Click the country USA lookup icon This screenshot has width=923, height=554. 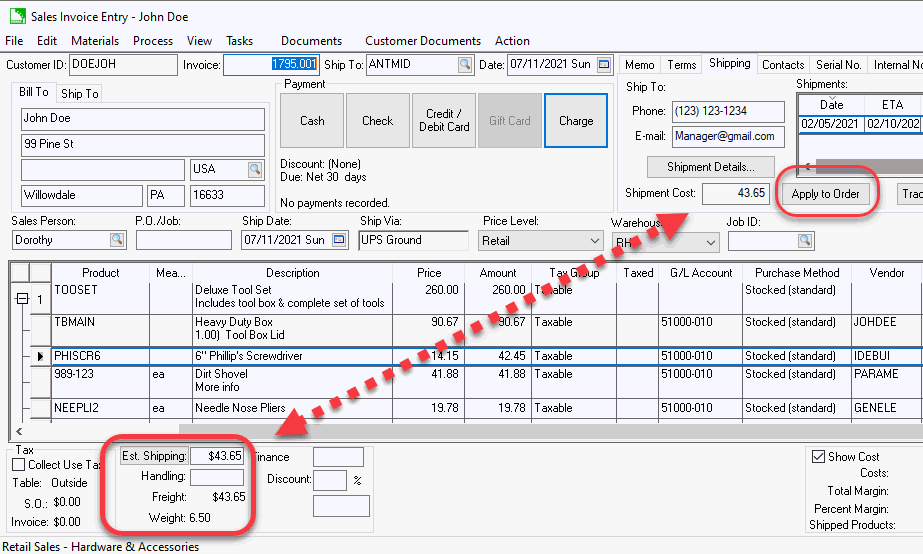coord(255,169)
